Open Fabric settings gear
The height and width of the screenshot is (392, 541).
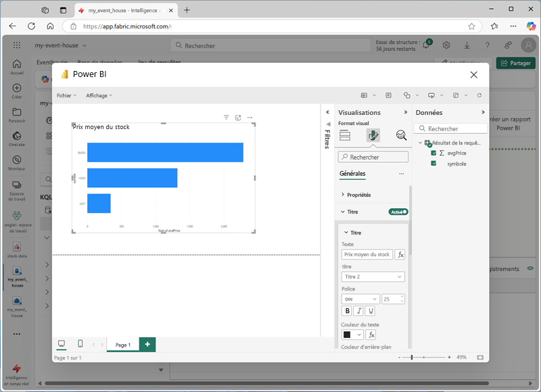click(446, 45)
